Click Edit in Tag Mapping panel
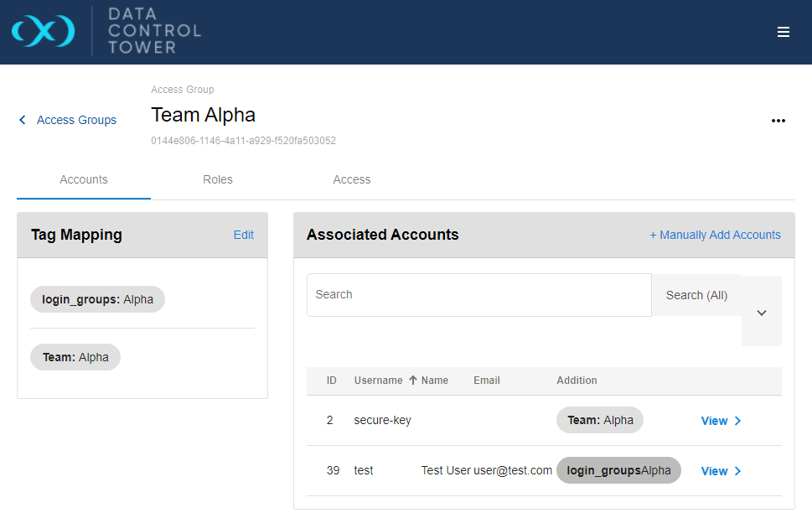This screenshot has width=812, height=518. tap(243, 235)
